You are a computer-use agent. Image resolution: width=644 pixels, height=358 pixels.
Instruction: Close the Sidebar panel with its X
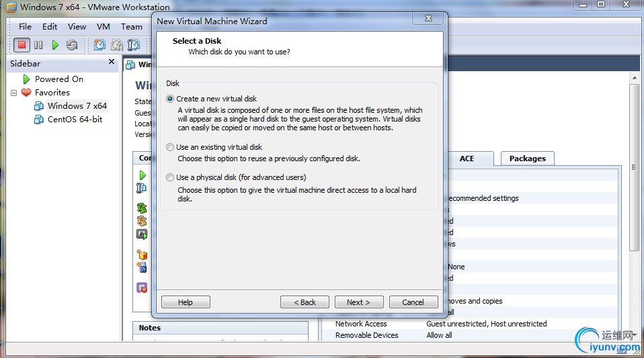pos(112,62)
